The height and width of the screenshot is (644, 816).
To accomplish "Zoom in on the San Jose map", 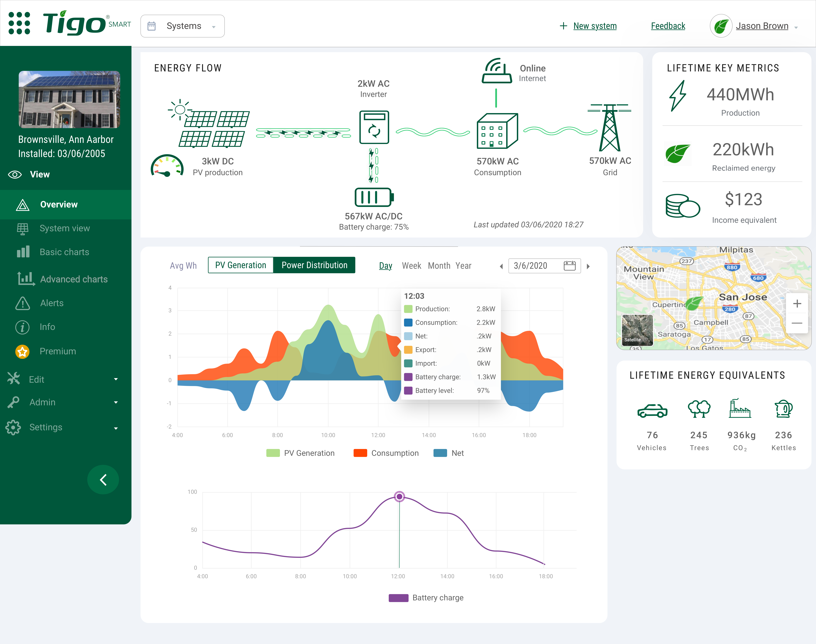I will (797, 304).
